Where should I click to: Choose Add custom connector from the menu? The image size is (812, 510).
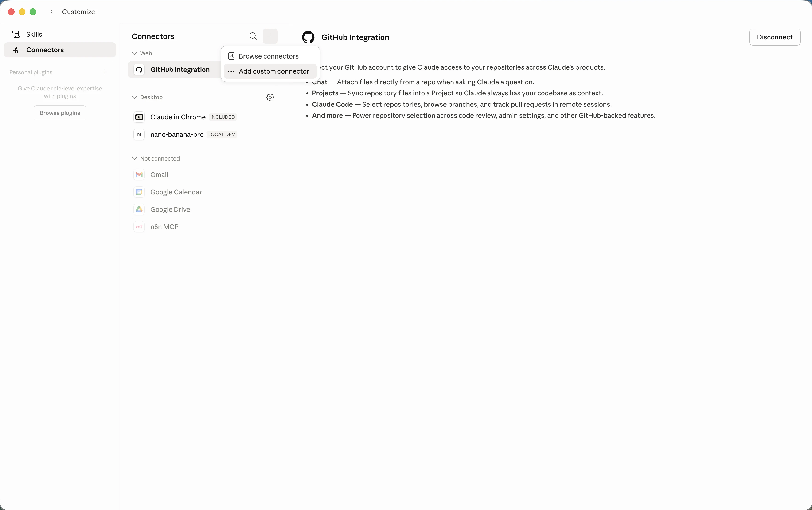coord(270,71)
